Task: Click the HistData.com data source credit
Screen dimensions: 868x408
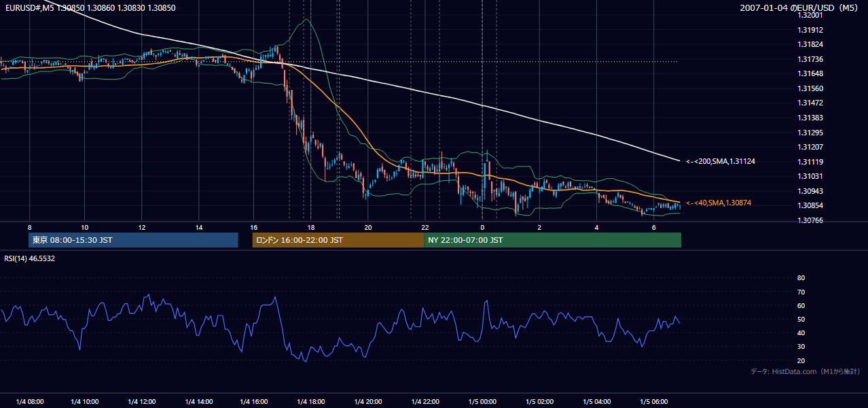Action: click(805, 372)
